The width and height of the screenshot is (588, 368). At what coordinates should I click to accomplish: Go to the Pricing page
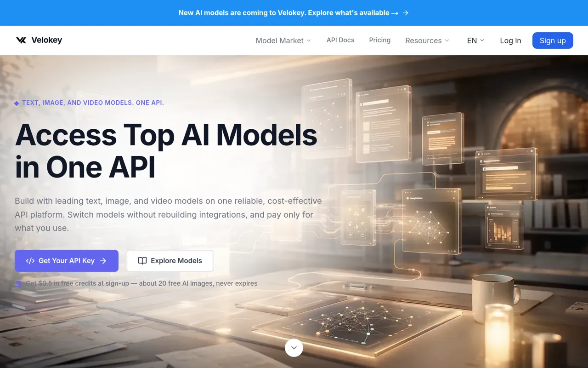[380, 40]
